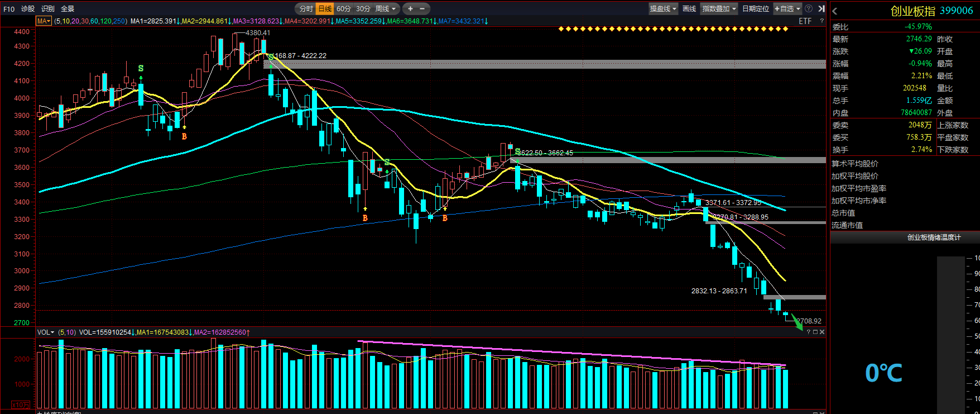This screenshot has height=414, width=980.
Task: Open the 周线 period dropdown
Action: (386, 9)
